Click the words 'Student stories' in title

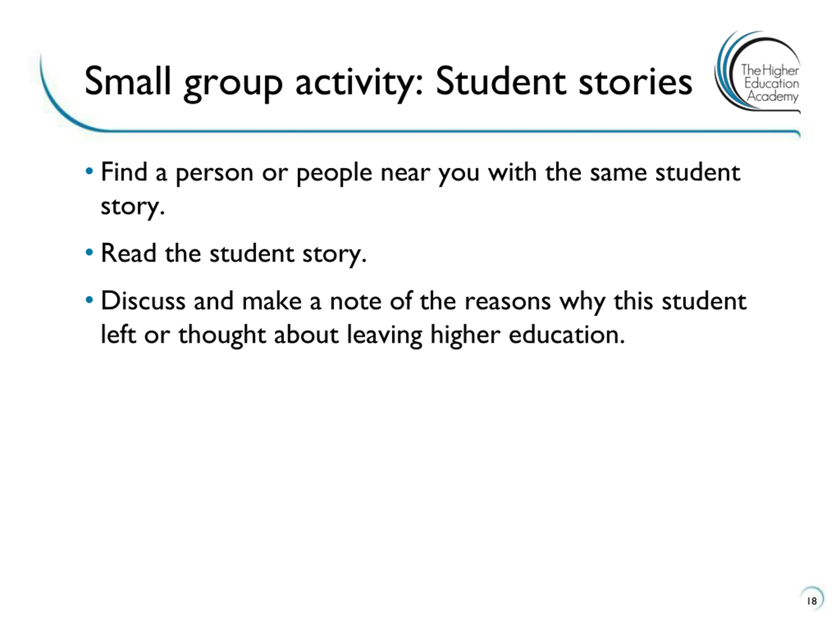pos(564,81)
